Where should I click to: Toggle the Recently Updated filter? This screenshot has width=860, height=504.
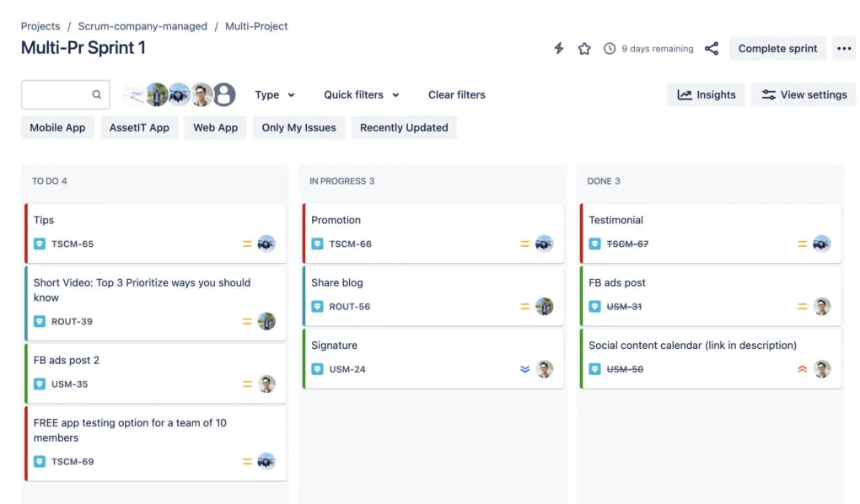click(x=404, y=127)
